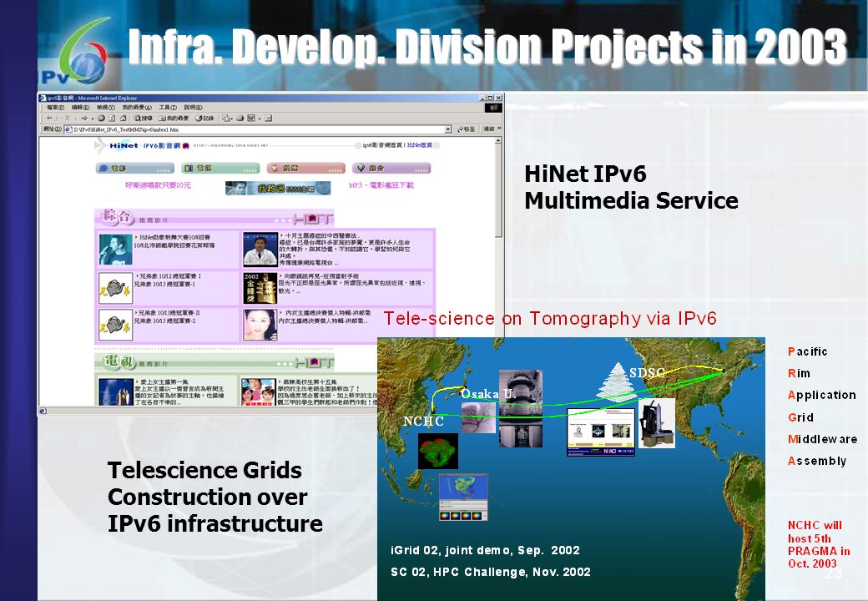This screenshot has width=868, height=601.
Task: Click the HOT badge in the 綜合 section
Action: click(x=313, y=220)
